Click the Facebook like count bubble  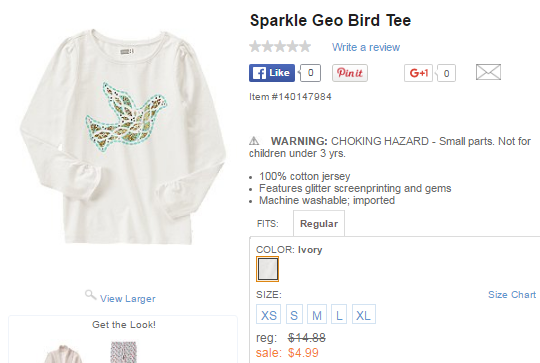click(x=310, y=73)
